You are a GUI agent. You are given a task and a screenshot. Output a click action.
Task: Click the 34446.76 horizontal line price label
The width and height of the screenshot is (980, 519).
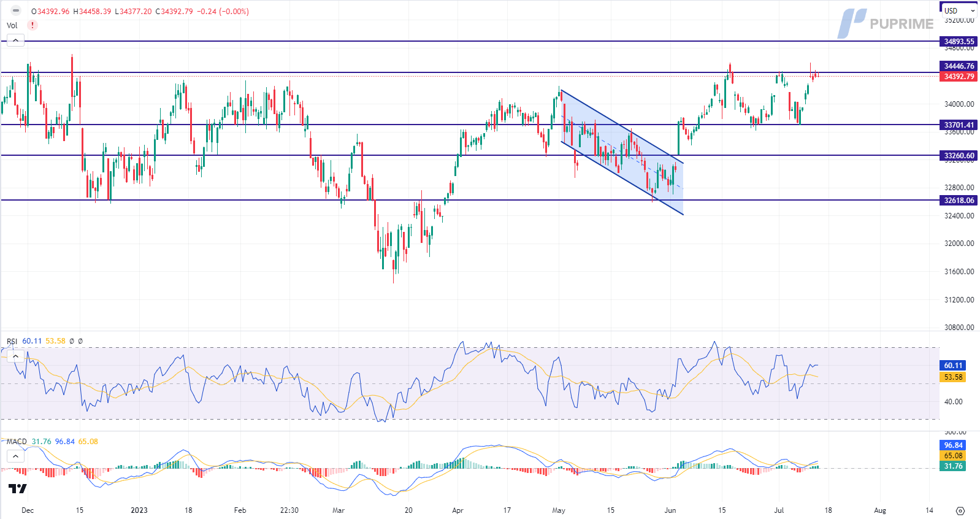tap(959, 66)
